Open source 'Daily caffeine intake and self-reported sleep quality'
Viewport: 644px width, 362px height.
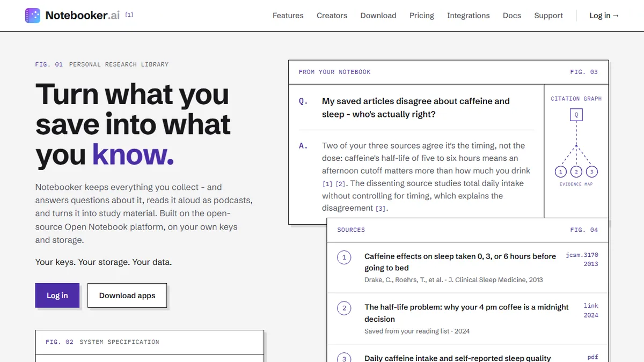(x=458, y=358)
